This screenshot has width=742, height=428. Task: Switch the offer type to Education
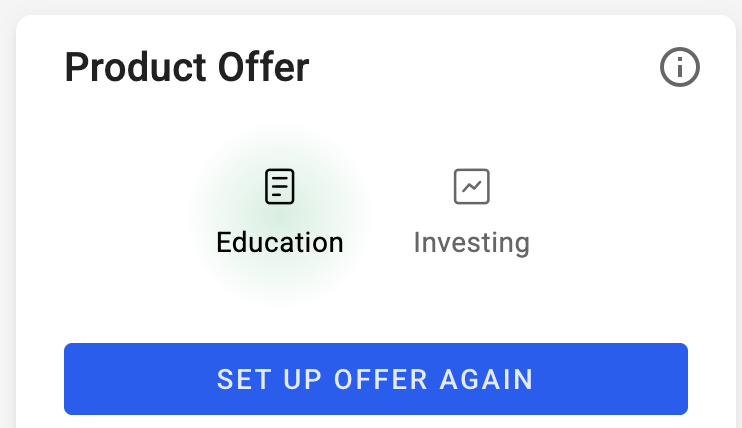point(280,213)
